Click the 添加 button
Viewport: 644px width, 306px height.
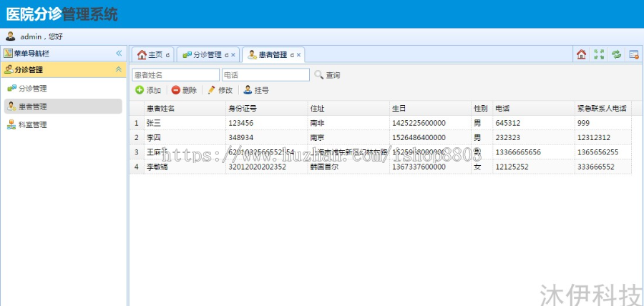(x=148, y=90)
